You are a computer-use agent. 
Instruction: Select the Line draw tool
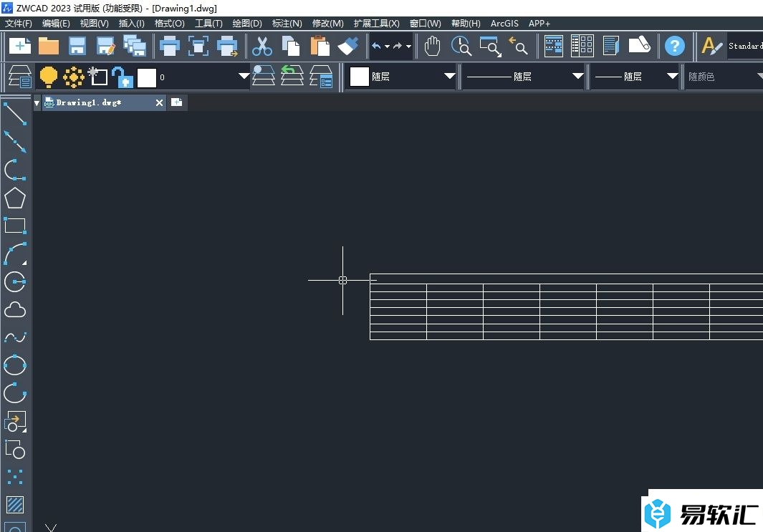click(x=15, y=114)
